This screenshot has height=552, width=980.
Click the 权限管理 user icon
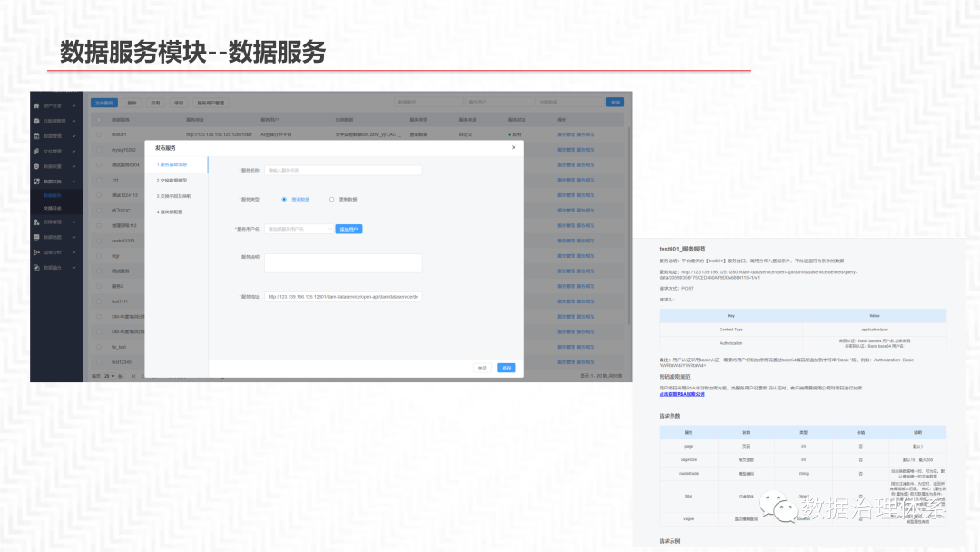pyautogui.click(x=36, y=222)
